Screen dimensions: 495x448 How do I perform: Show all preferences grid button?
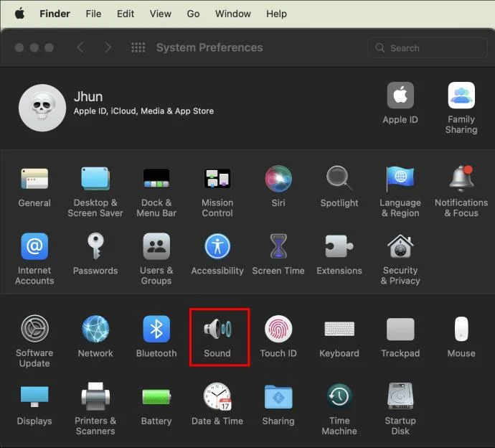[x=138, y=47]
